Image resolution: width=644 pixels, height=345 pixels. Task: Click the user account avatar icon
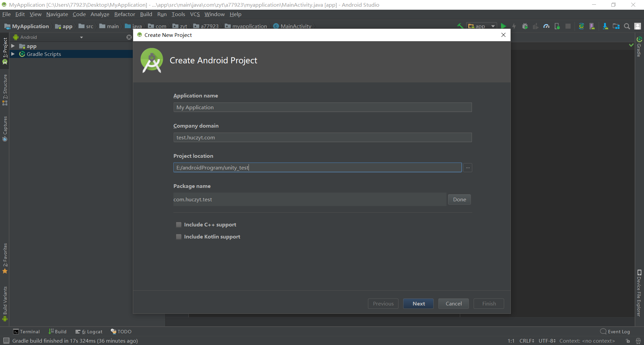638,26
